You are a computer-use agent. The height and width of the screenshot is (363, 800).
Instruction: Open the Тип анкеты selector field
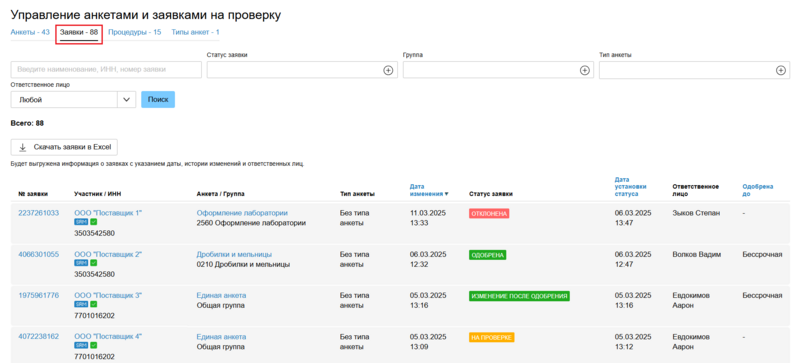tap(694, 70)
